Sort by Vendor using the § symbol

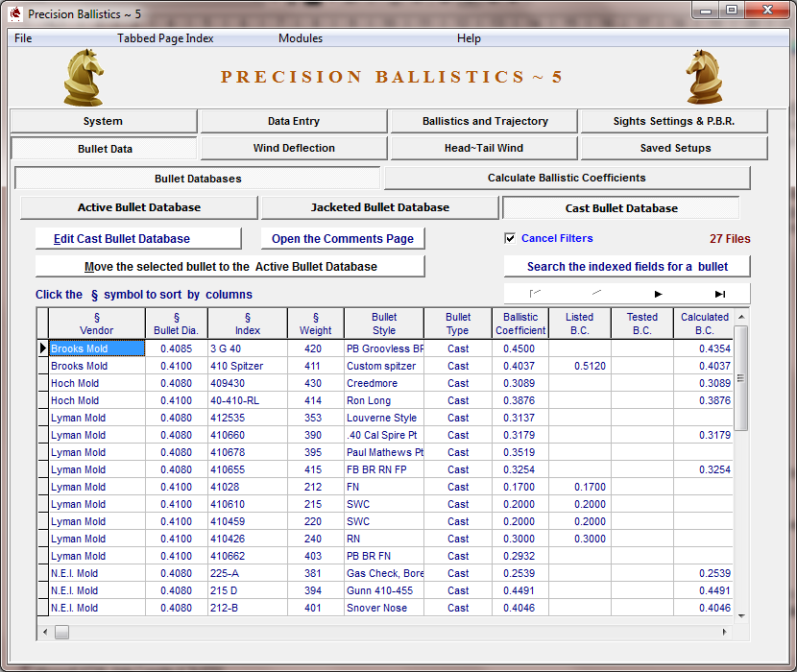[97, 318]
